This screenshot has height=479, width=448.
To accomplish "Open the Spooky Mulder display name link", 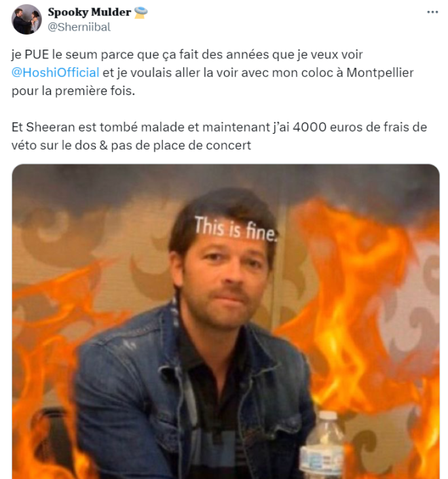I will (x=90, y=12).
